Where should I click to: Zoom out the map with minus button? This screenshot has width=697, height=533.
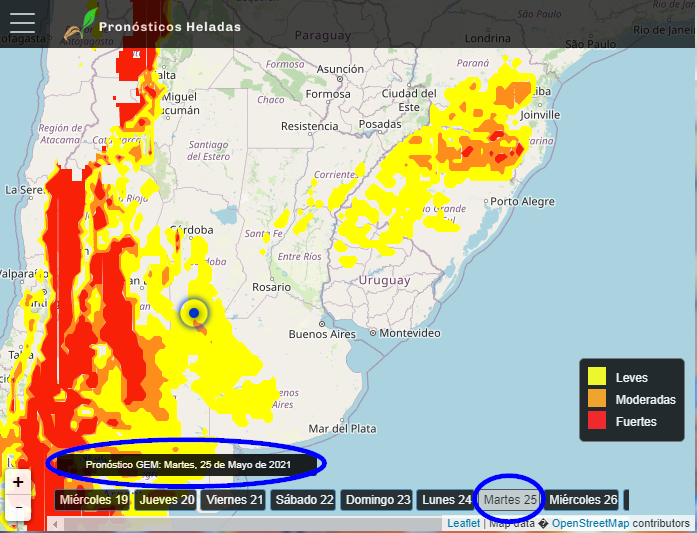pyautogui.click(x=18, y=507)
